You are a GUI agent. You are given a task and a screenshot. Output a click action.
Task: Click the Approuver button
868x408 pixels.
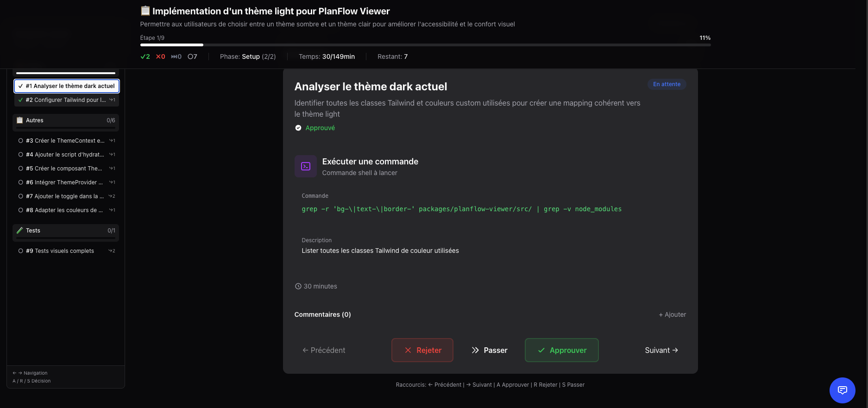[x=562, y=350]
